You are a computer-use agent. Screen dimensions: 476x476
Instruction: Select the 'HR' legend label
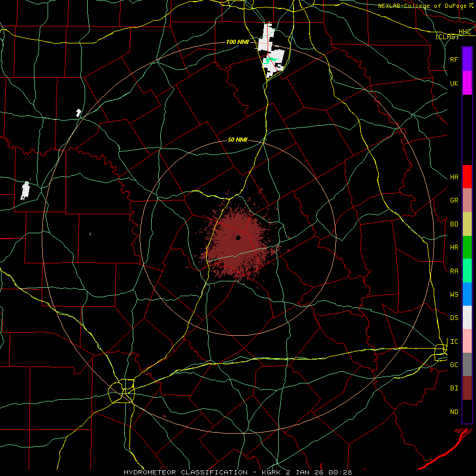click(x=454, y=248)
